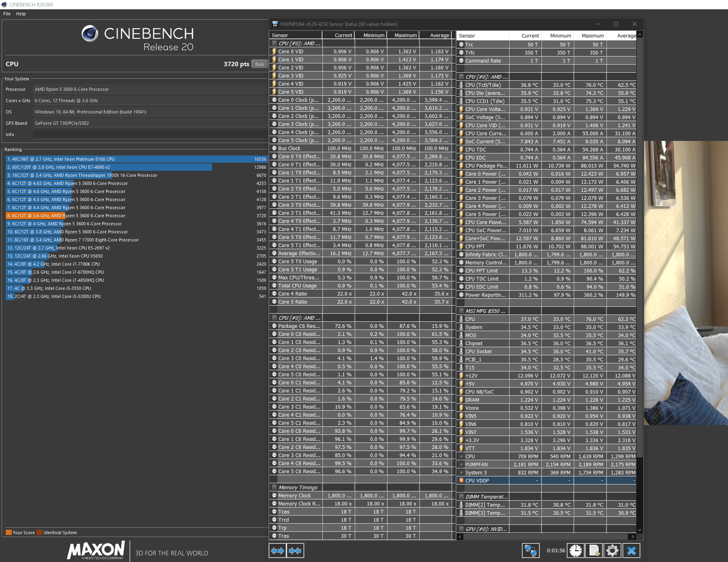
Task: Click the Total CPU Usage sensor icon
Action: pos(274,286)
